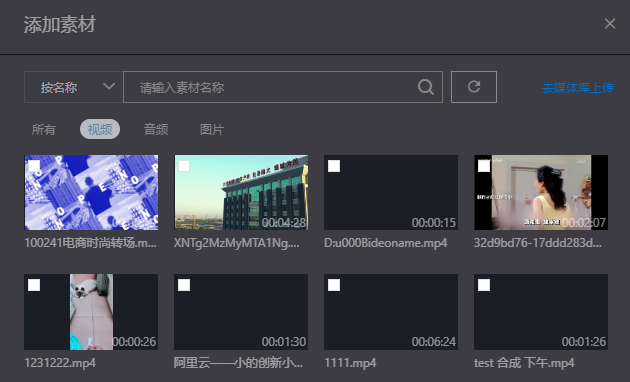Open the 去媒体库上传 link
The height and width of the screenshot is (382, 630).
click(x=578, y=88)
